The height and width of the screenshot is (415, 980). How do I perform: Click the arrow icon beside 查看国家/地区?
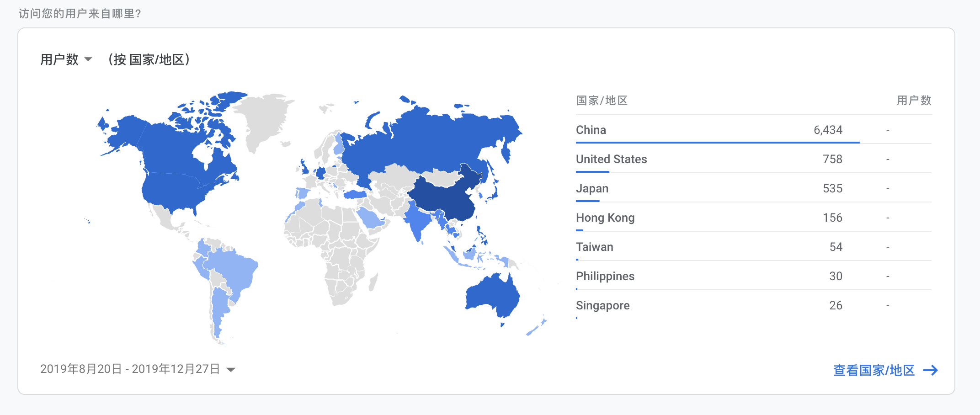931,370
